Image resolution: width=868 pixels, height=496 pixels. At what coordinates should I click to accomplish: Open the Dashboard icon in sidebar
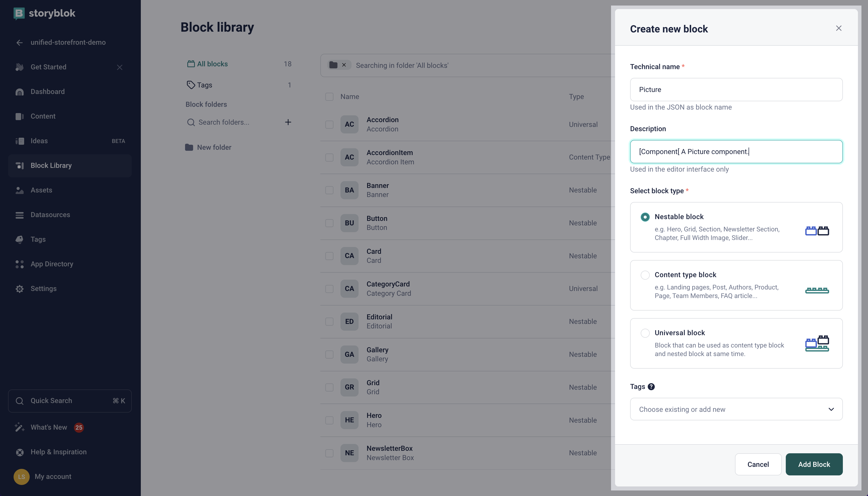[19, 92]
